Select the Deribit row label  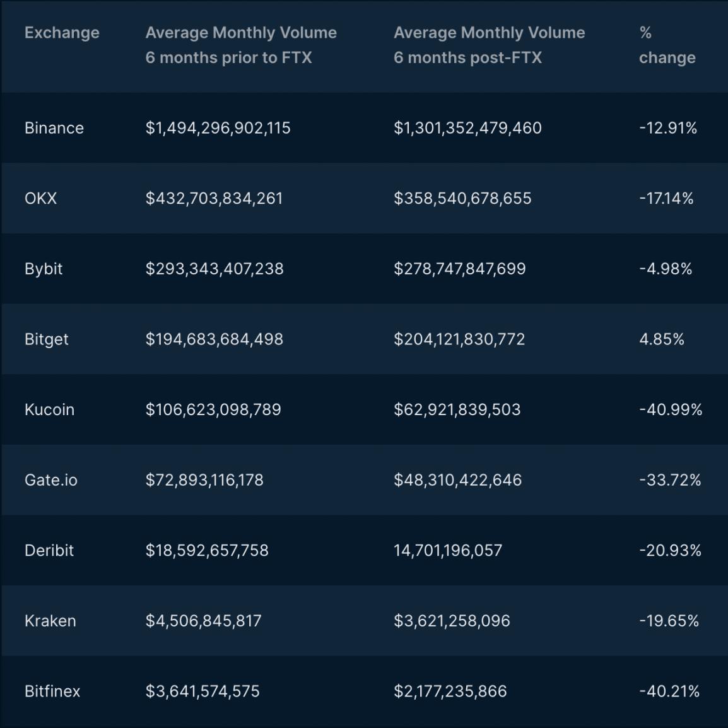pyautogui.click(x=49, y=551)
